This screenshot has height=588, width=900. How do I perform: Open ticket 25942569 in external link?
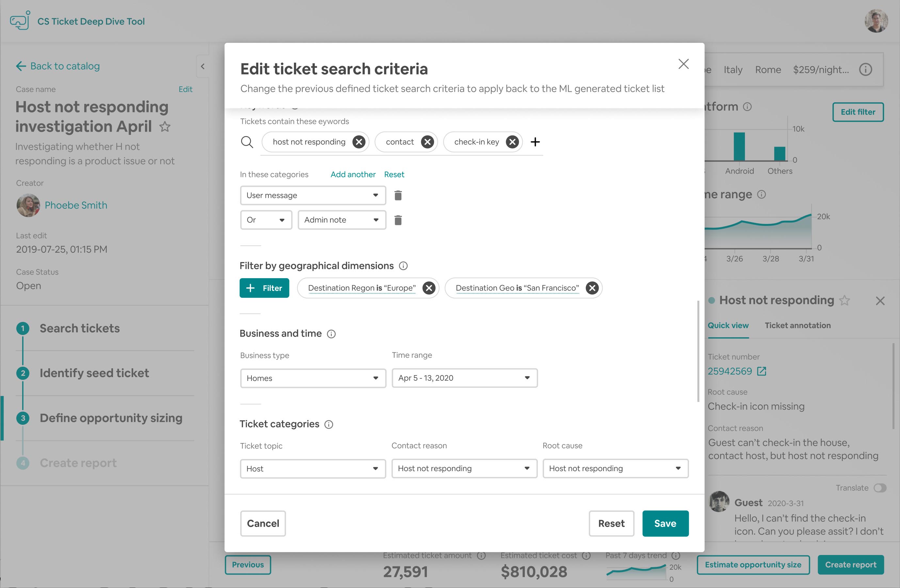762,371
